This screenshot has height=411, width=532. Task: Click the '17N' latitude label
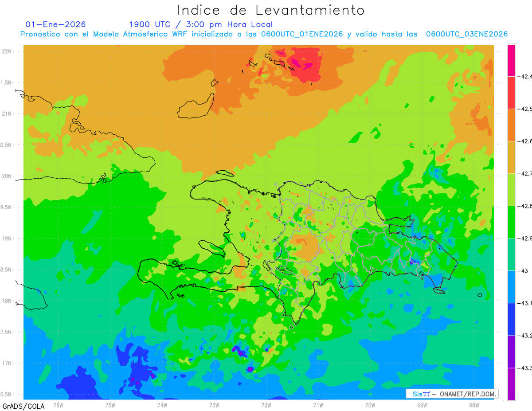coord(7,363)
